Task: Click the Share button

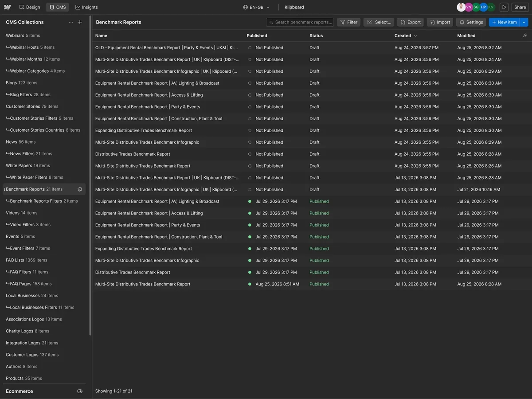Action: (520, 7)
